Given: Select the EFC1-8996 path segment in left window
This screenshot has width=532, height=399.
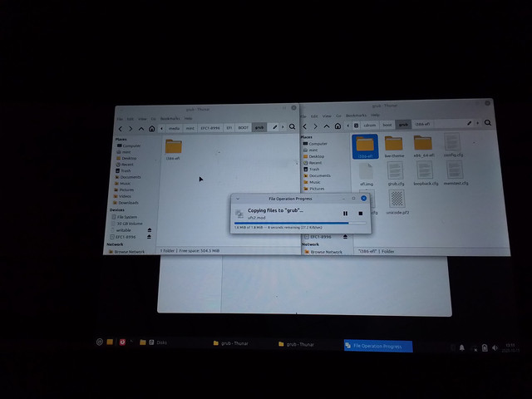Looking at the screenshot, I should tap(210, 128).
